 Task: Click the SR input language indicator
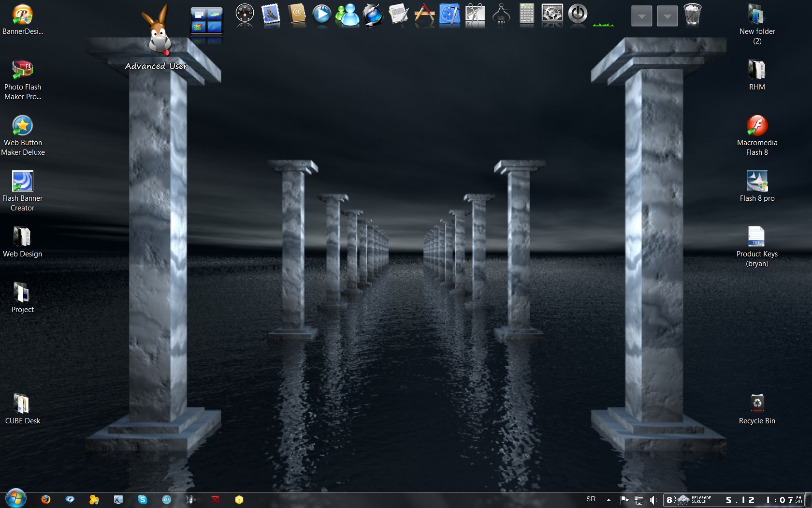(x=591, y=499)
